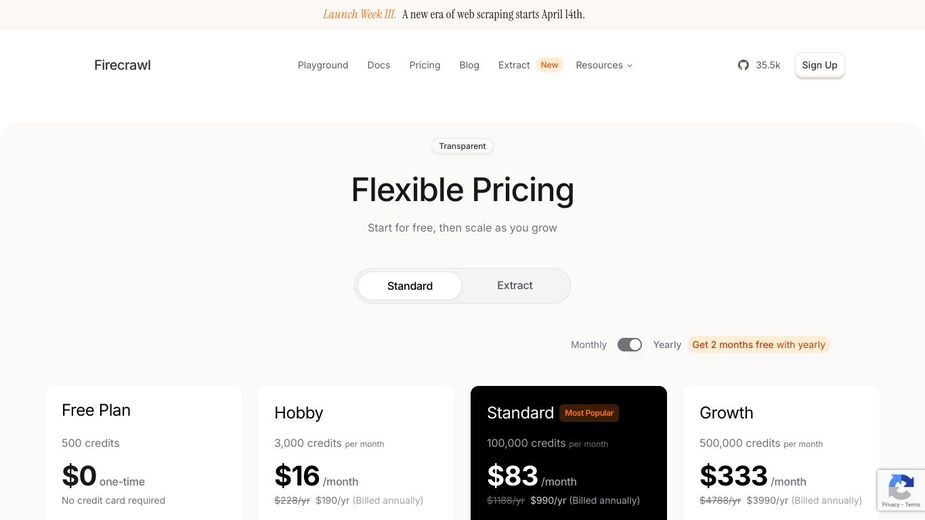Viewport: 925px width, 520px height.
Task: Select the Hobby plan card
Action: click(356, 453)
